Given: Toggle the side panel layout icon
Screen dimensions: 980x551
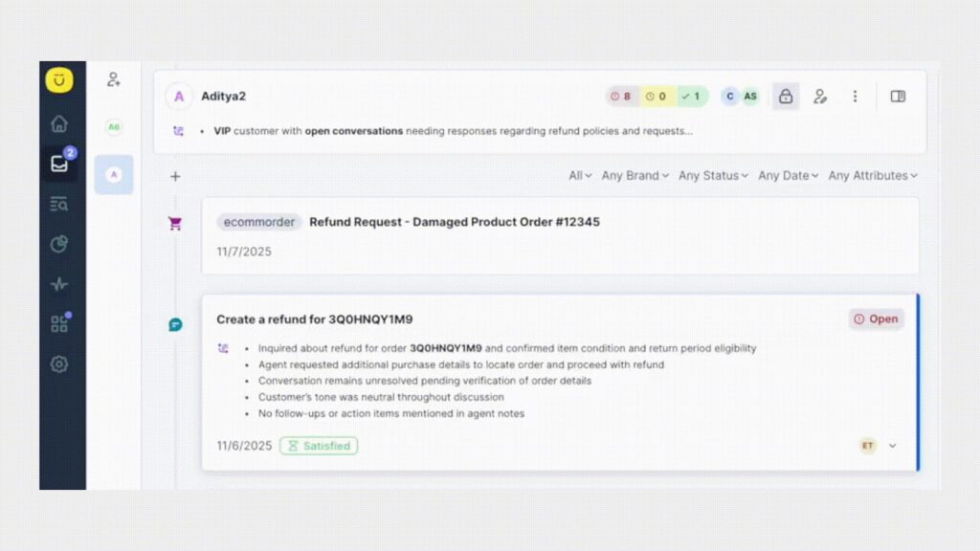Looking at the screenshot, I should [898, 97].
